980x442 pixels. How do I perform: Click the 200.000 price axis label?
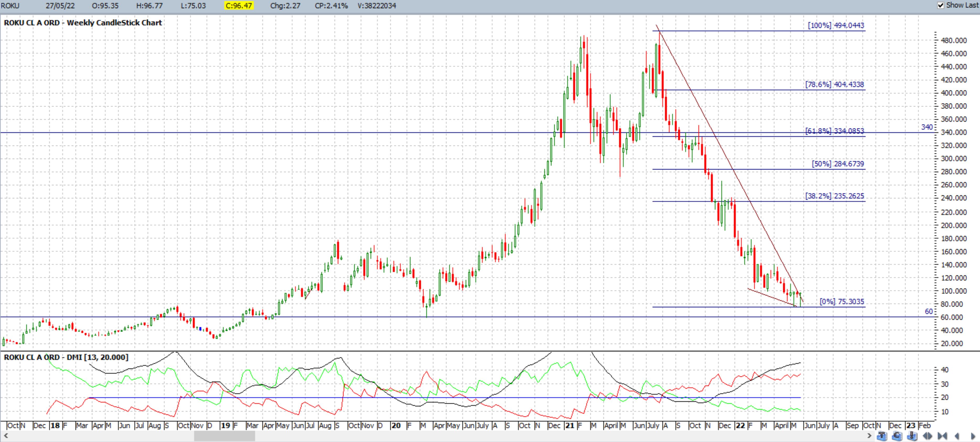tap(954, 226)
